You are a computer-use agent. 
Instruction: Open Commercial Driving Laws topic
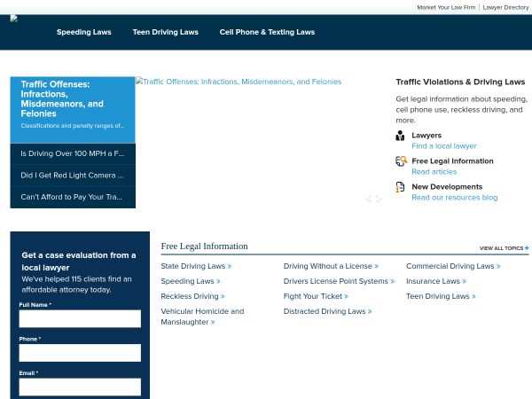[453, 266]
